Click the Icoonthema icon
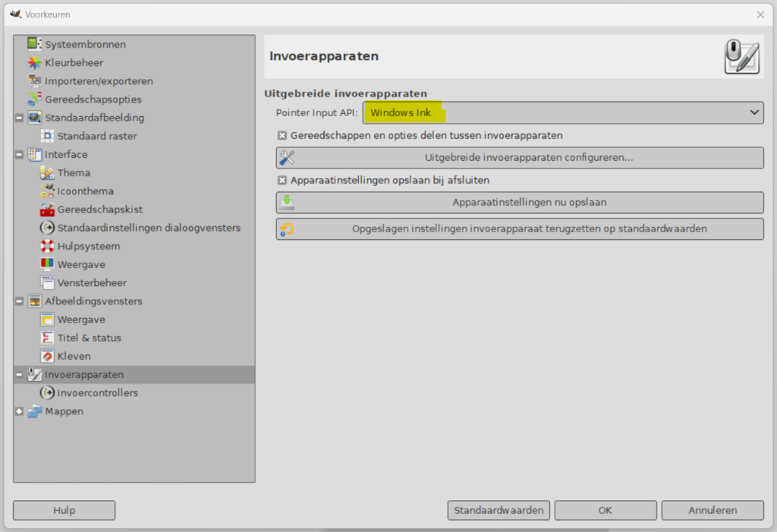 click(46, 191)
